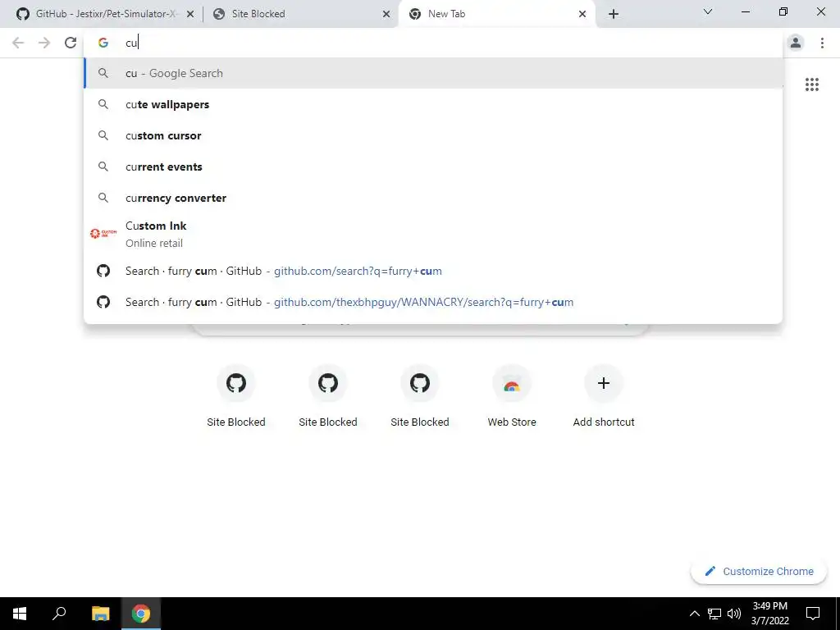Click the Google G icon in address bar
Image resolution: width=840 pixels, height=630 pixels.
tap(103, 43)
